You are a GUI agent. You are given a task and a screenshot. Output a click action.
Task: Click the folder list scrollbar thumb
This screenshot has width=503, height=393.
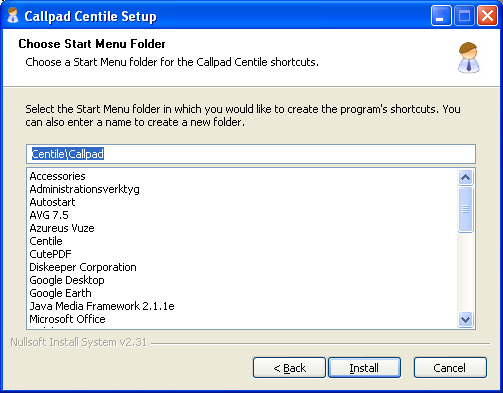point(465,209)
